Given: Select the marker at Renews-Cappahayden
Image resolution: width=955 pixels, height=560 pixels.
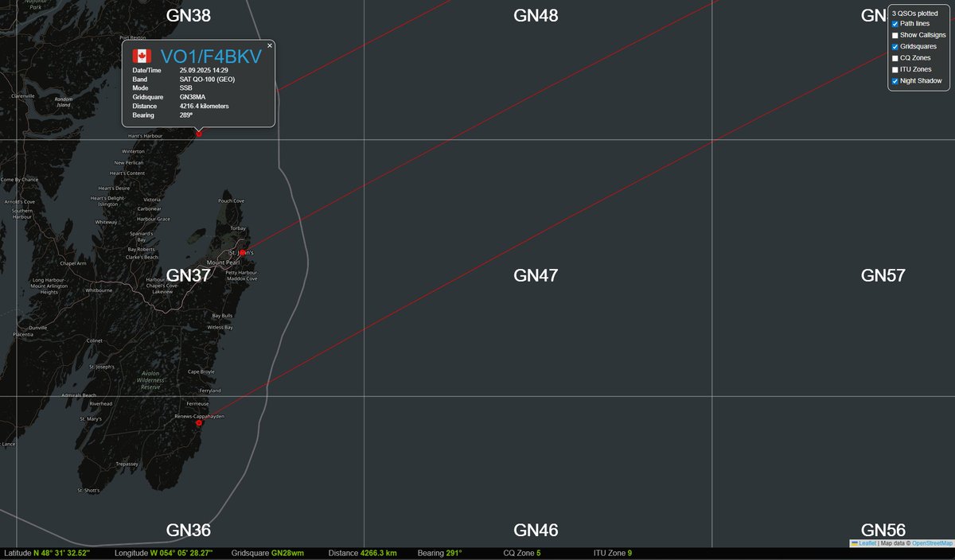Looking at the screenshot, I should (x=198, y=422).
